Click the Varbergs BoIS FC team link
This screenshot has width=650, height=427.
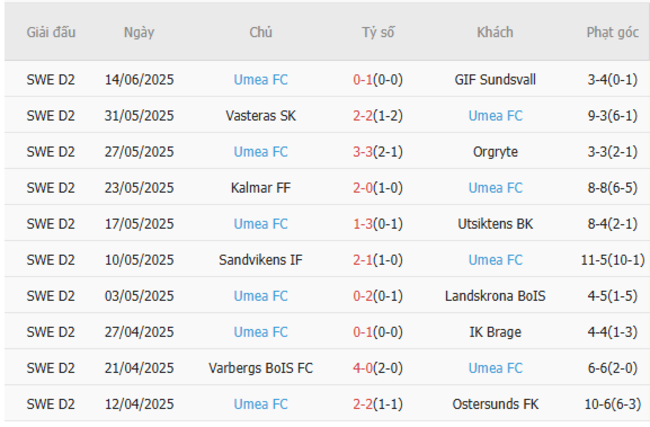(x=261, y=367)
